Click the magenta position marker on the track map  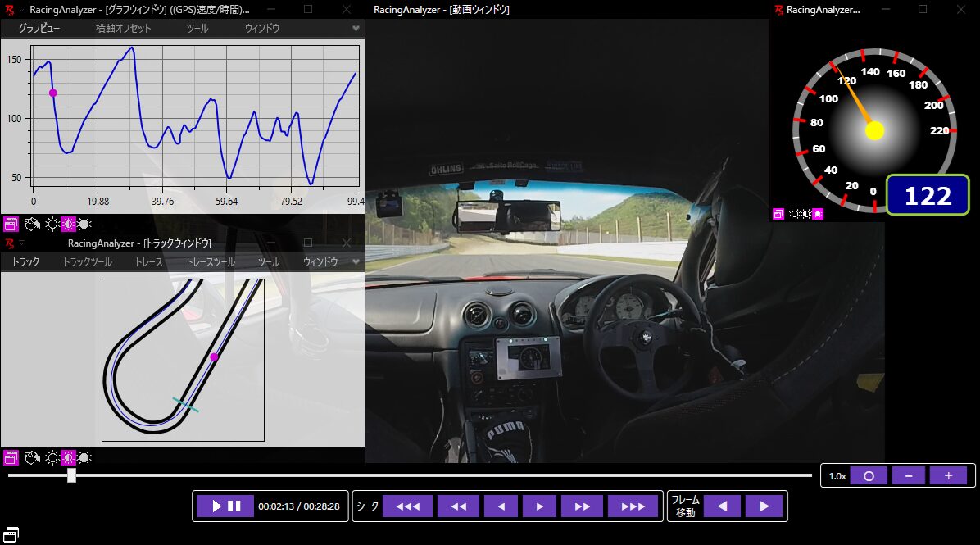pyautogui.click(x=214, y=357)
